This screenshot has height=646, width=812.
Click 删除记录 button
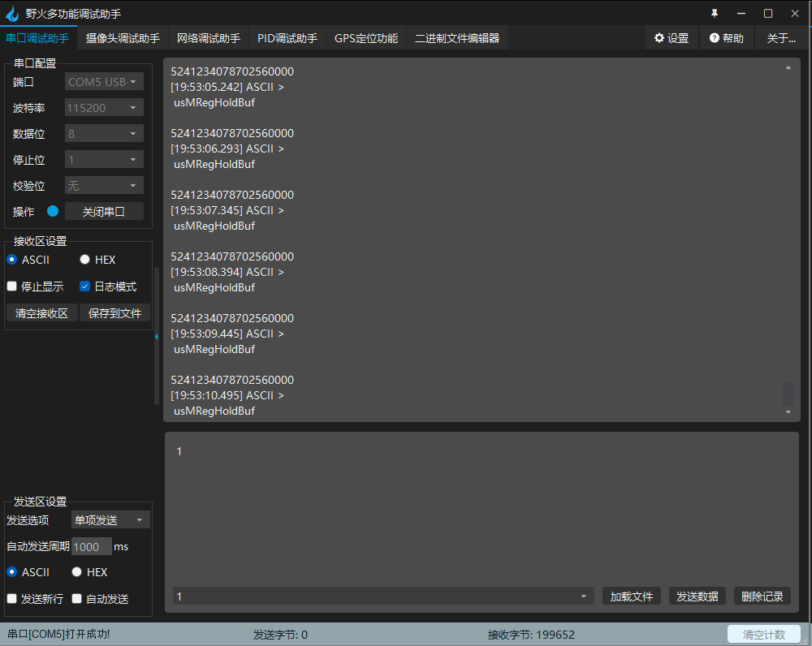762,596
